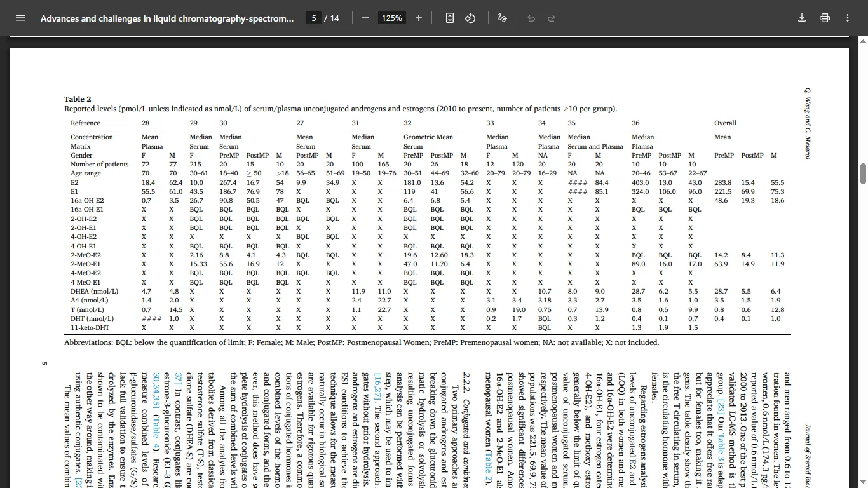Click the patient count '215' cell
This screenshot has height=488, width=868.
click(195, 165)
